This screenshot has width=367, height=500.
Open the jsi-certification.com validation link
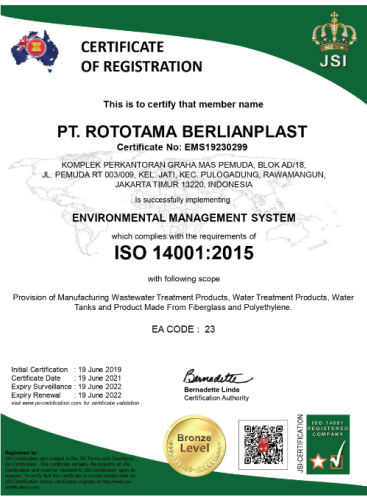tap(75, 403)
